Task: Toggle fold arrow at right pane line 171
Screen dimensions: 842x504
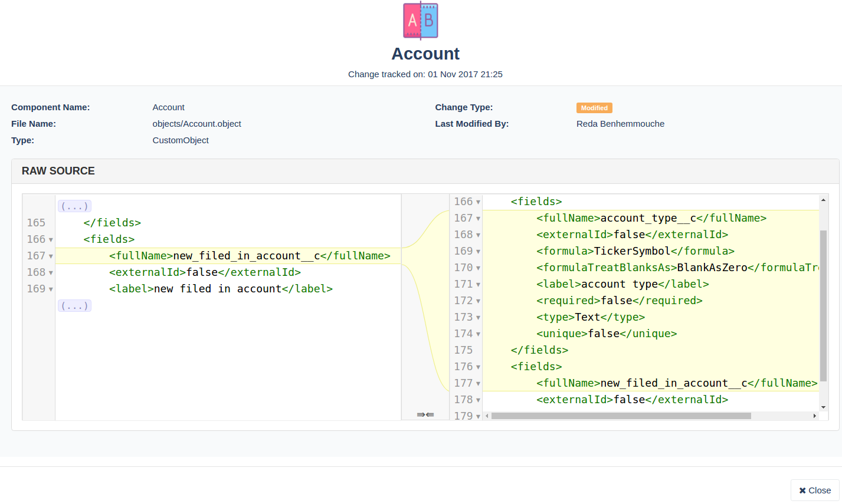Action: pos(478,285)
